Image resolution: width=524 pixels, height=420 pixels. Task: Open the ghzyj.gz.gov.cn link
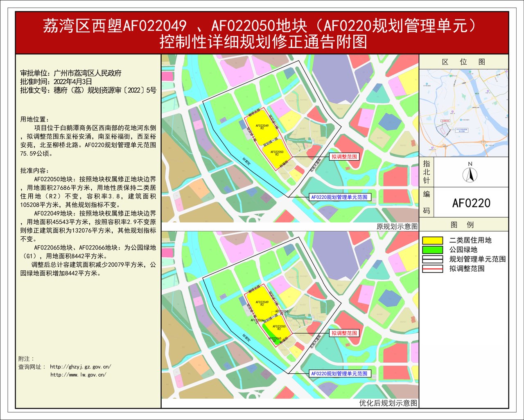click(x=80, y=367)
